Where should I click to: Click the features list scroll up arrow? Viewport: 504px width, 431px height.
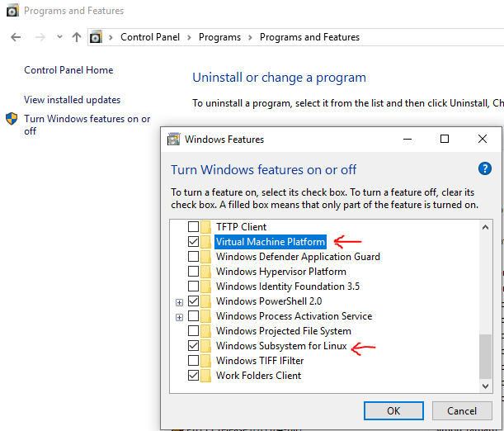485,227
